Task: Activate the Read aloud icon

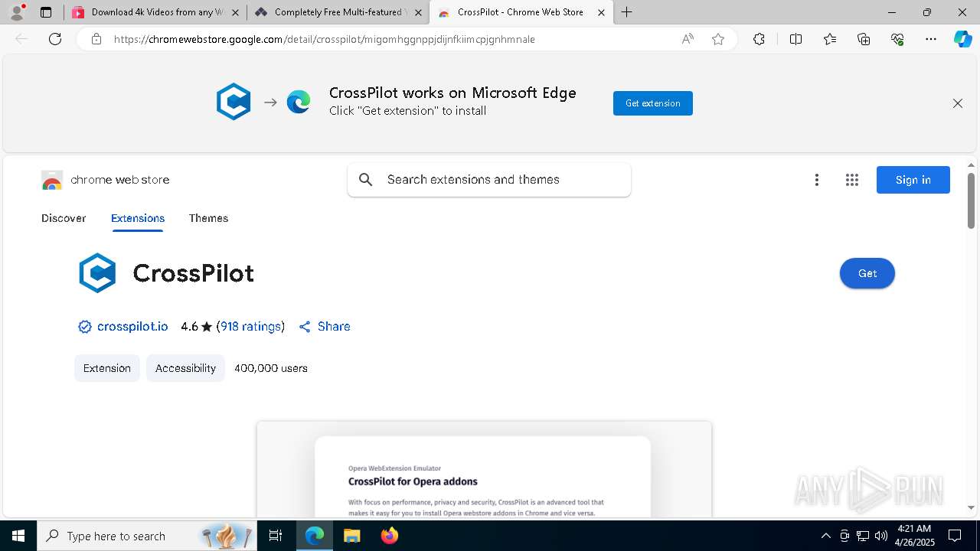Action: pos(688,39)
